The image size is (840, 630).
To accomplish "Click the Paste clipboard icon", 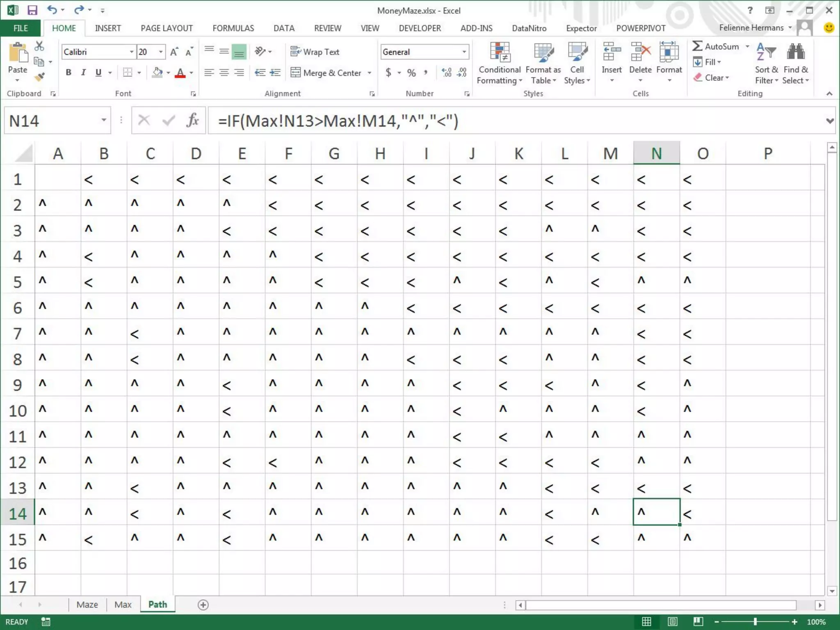I will [18, 53].
